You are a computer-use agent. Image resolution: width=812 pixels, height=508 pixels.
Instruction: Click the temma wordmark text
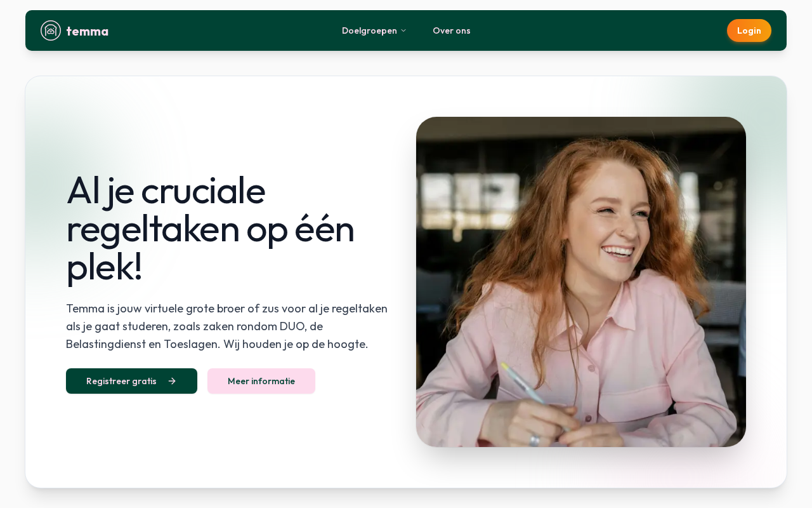88,31
